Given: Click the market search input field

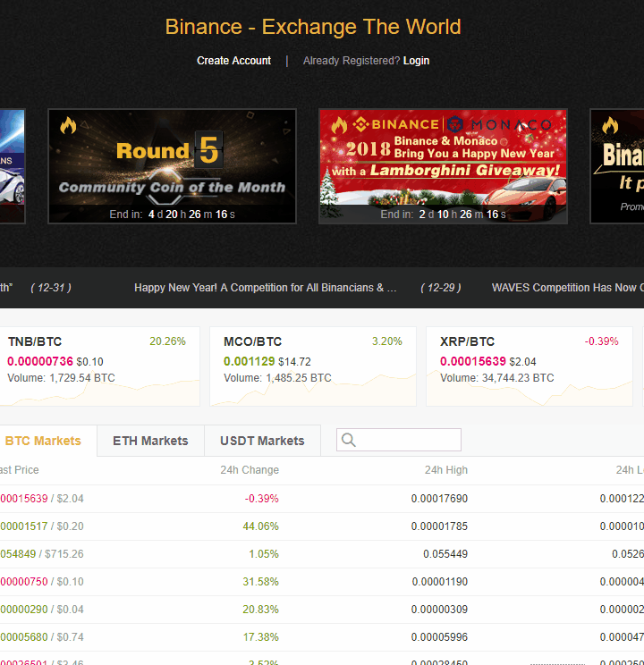Looking at the screenshot, I should (399, 440).
